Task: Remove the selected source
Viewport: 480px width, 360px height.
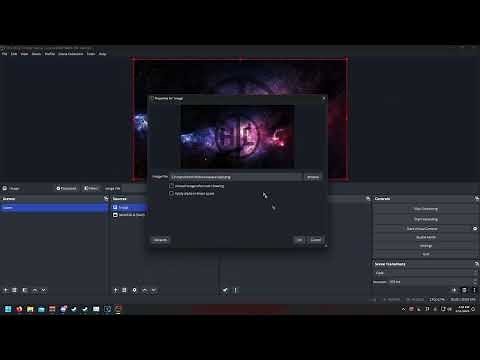Action: [x=124, y=290]
